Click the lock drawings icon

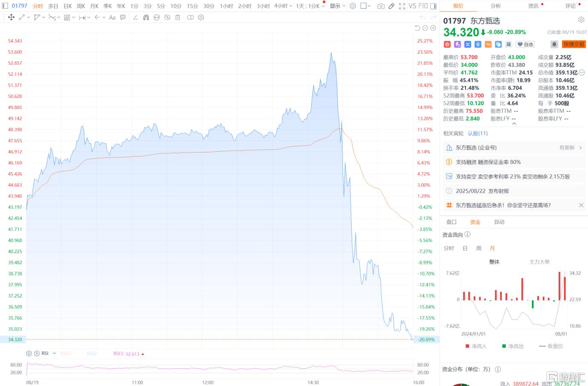click(157, 17)
